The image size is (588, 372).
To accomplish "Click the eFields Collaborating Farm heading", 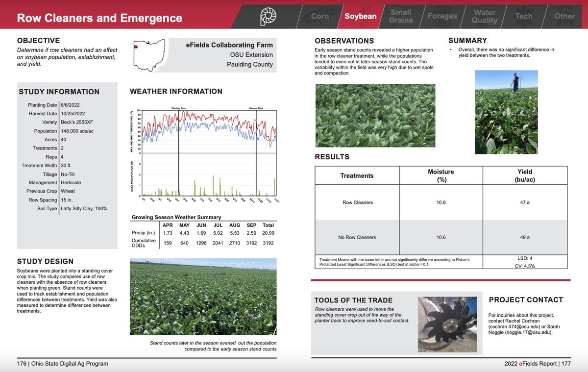I will pos(229,45).
